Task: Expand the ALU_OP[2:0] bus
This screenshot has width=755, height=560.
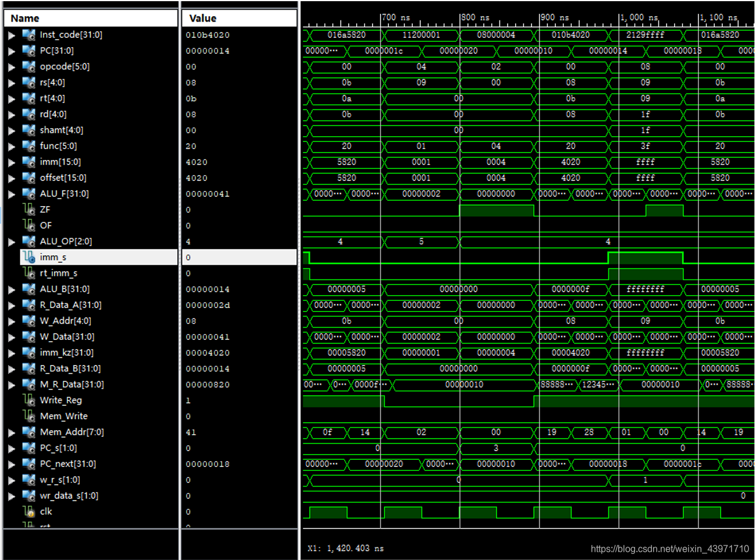Action: point(12,242)
